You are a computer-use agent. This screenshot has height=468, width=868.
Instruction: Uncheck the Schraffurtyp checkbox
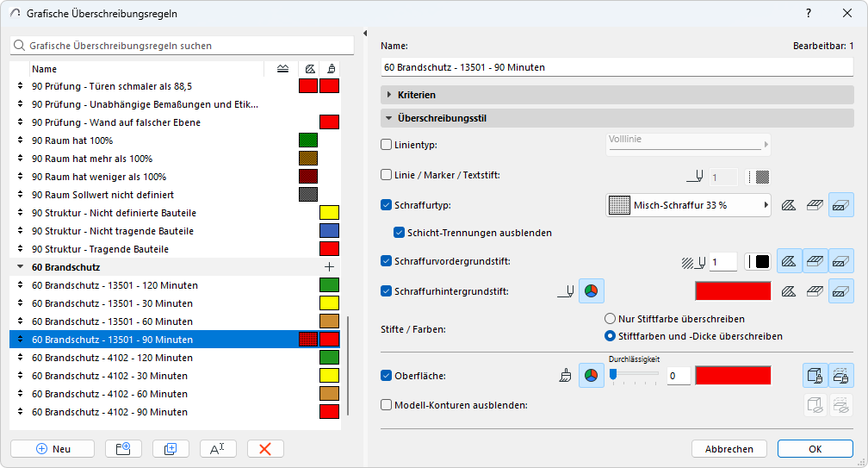[x=387, y=205]
